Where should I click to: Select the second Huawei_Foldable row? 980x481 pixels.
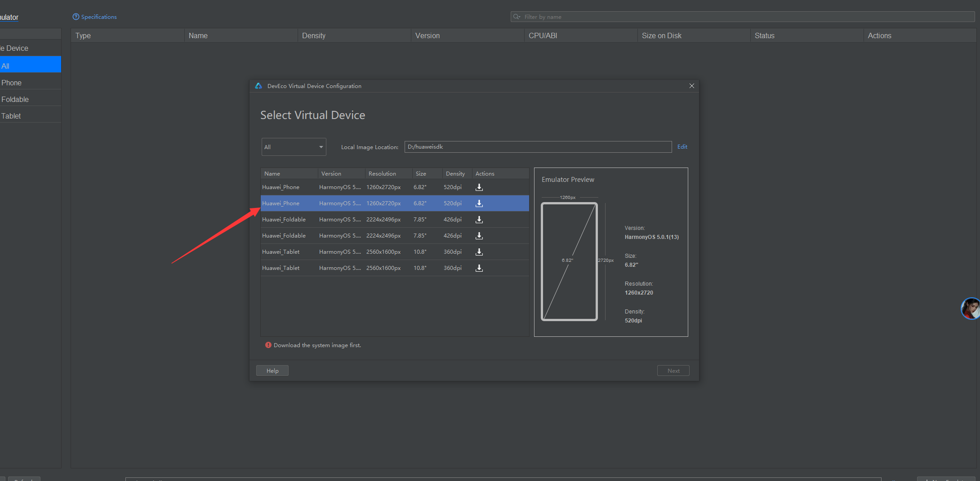[395, 236]
